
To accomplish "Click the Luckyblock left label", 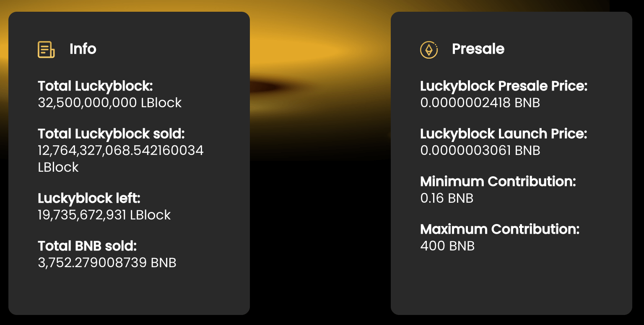I will [89, 198].
